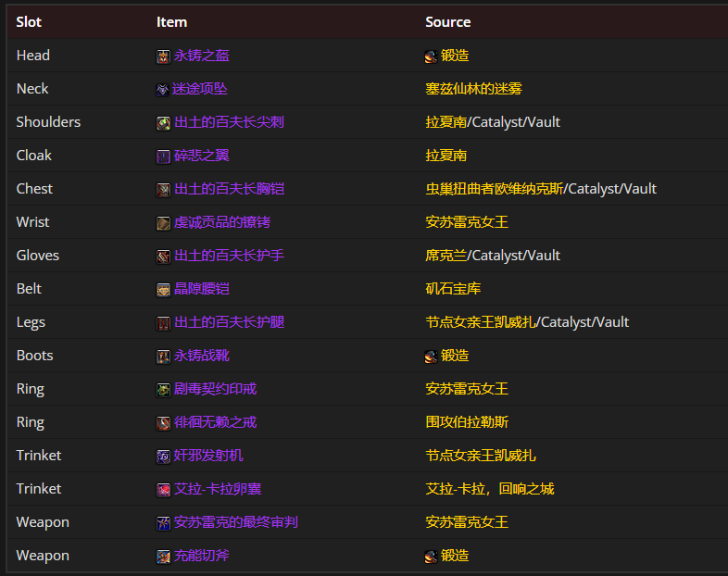Click the cloak icon in the Cloak row
The height and width of the screenshot is (576, 728).
point(163,157)
